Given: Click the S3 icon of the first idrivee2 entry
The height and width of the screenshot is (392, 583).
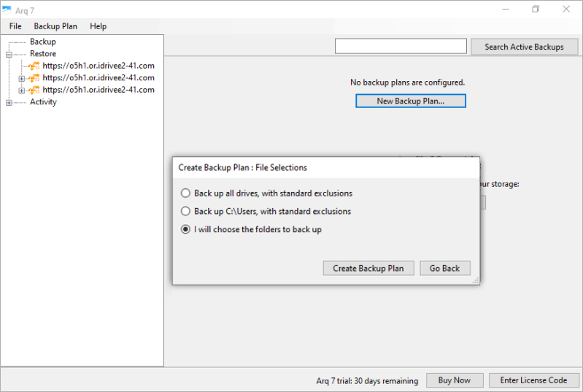Looking at the screenshot, I should point(34,66).
